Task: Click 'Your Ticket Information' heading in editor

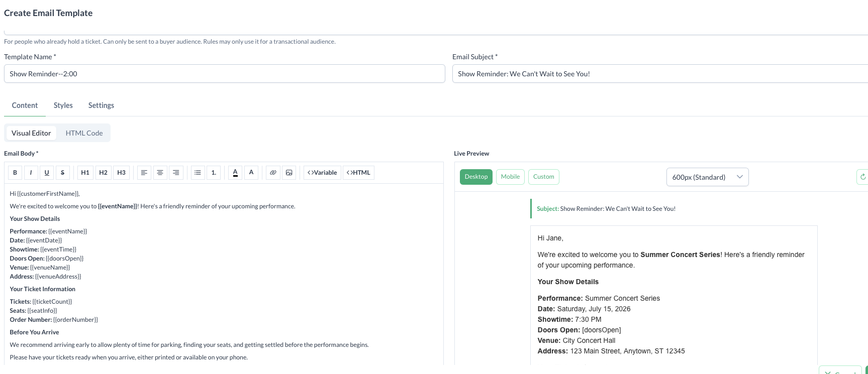Action: pos(43,289)
